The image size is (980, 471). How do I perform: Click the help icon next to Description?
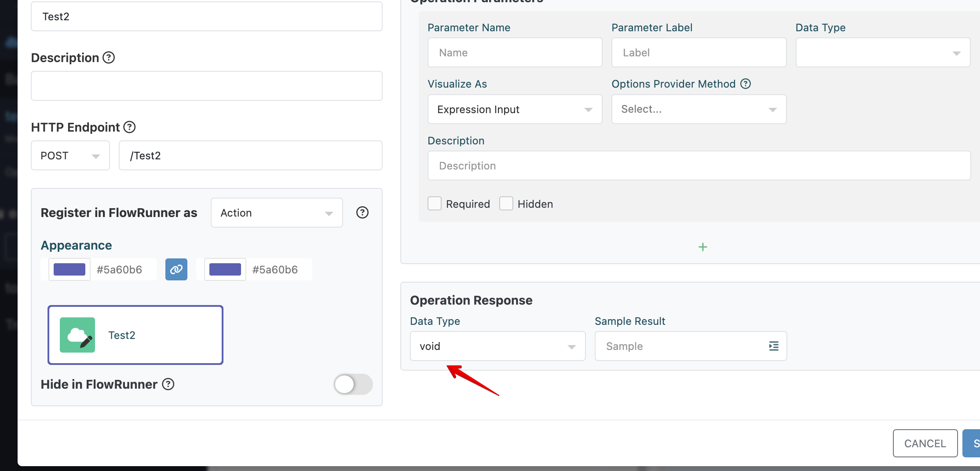tap(109, 58)
